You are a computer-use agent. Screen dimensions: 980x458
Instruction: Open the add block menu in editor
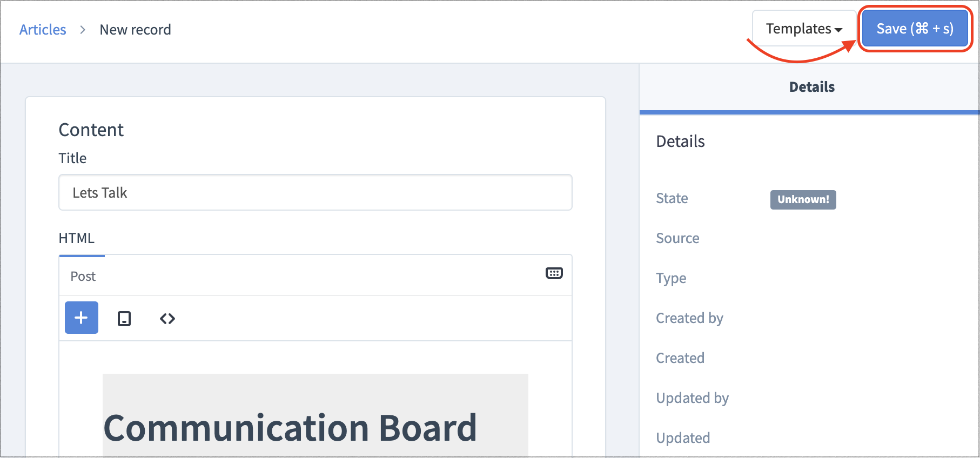pyautogui.click(x=81, y=318)
